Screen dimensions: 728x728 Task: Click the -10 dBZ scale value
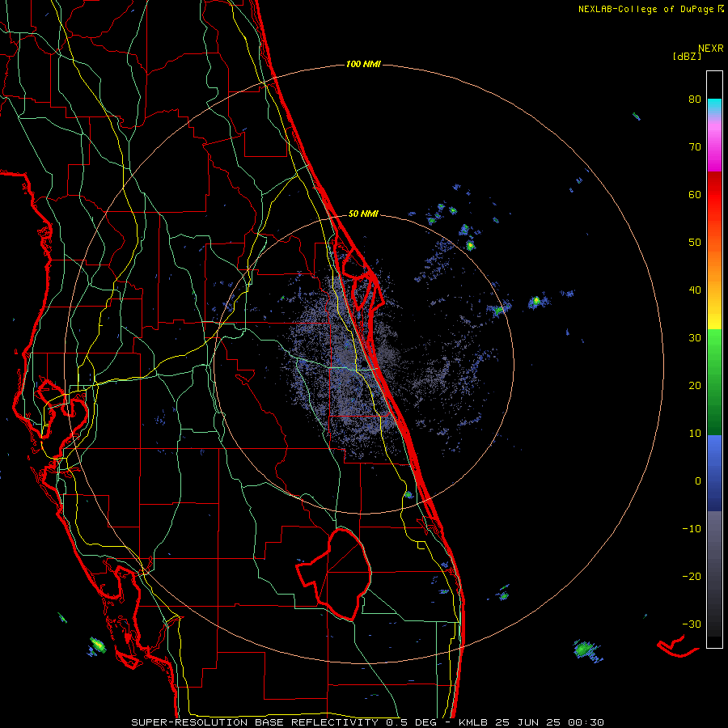[692, 529]
